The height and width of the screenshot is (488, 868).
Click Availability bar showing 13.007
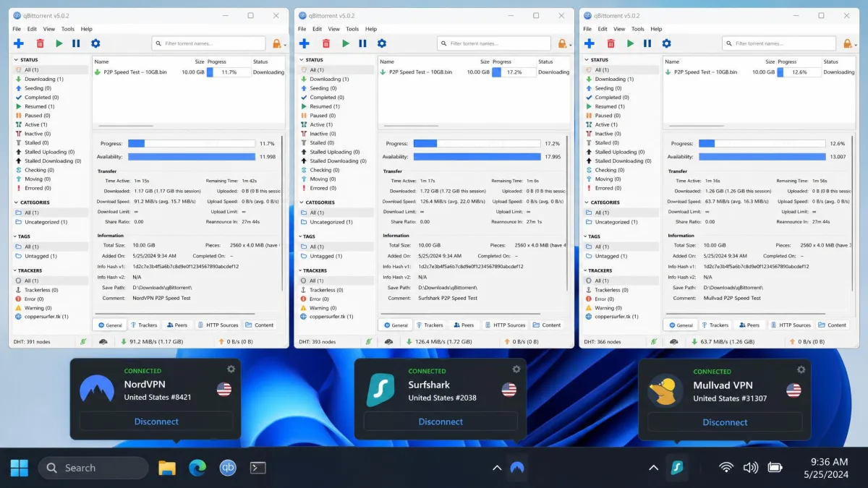[x=762, y=156]
